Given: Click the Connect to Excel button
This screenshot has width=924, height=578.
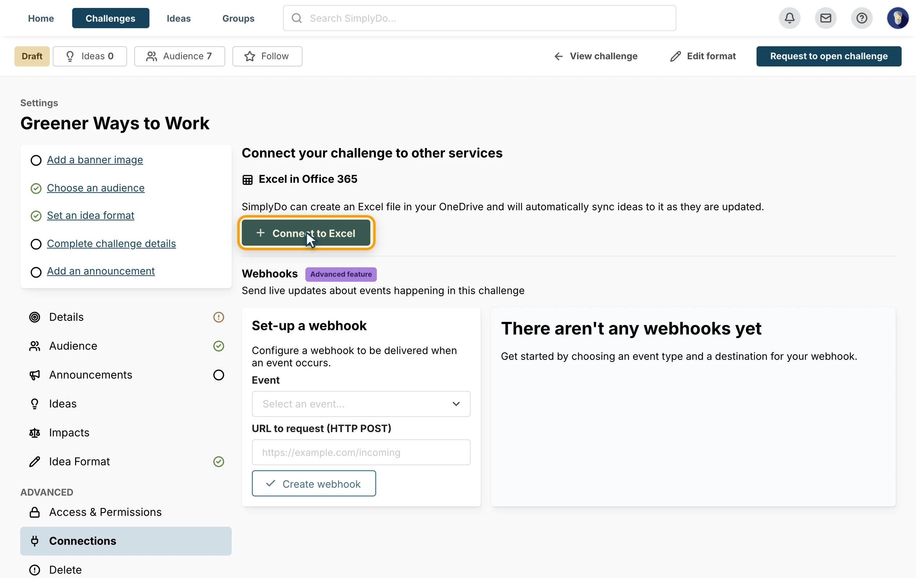Looking at the screenshot, I should click(x=306, y=233).
